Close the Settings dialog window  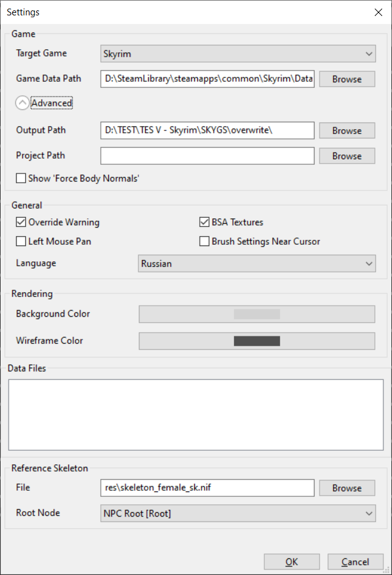click(x=377, y=12)
